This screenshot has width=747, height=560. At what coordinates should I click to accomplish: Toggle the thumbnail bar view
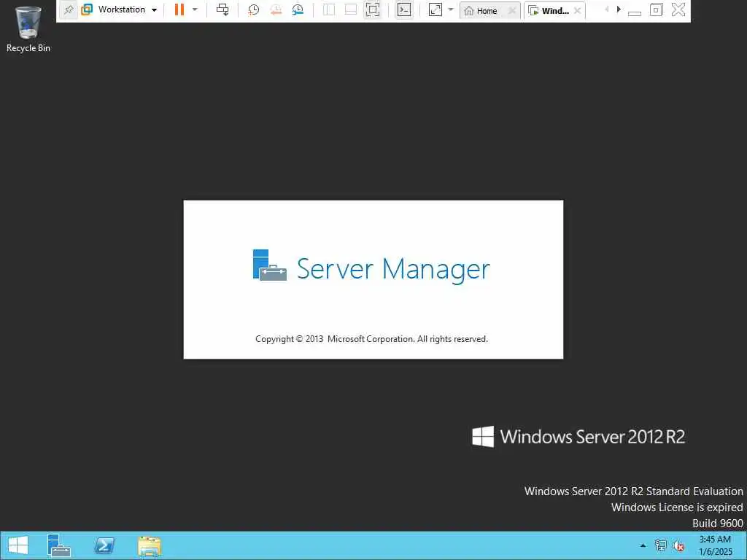[x=351, y=9]
